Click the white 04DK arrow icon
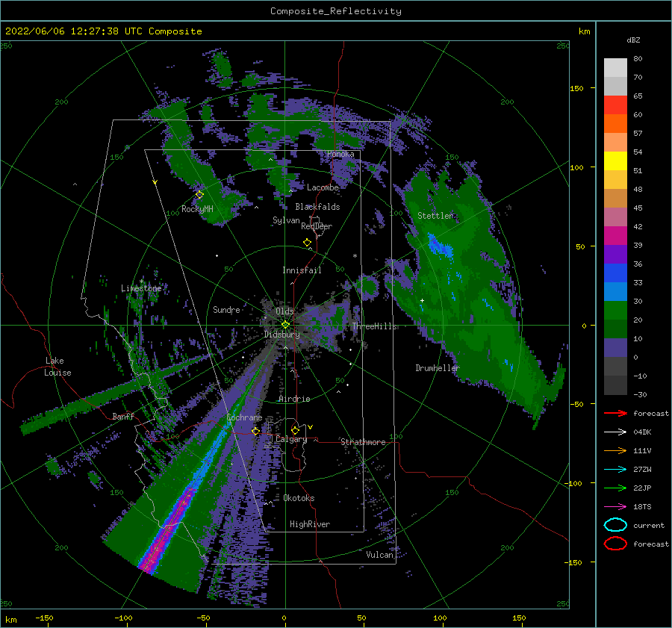 point(615,432)
